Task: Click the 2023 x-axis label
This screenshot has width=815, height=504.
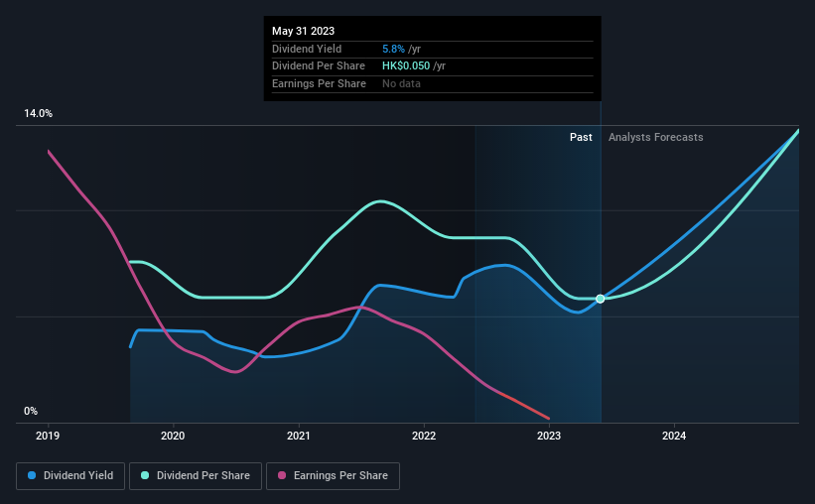Action: click(549, 436)
